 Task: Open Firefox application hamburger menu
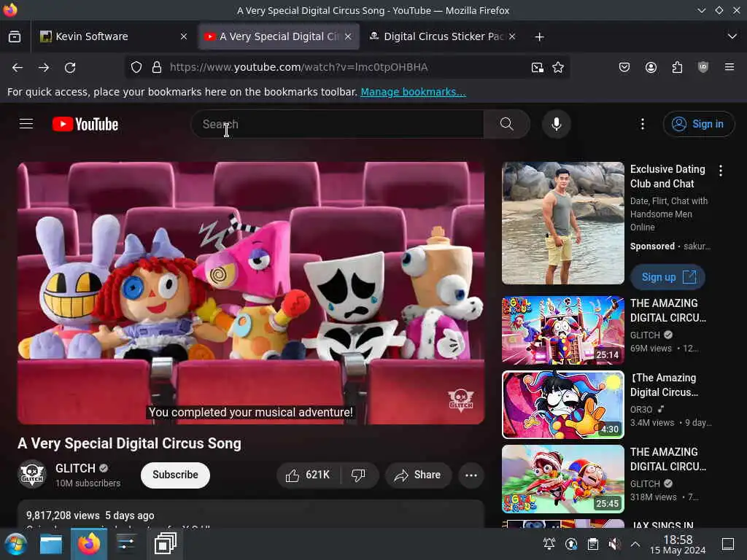click(729, 67)
